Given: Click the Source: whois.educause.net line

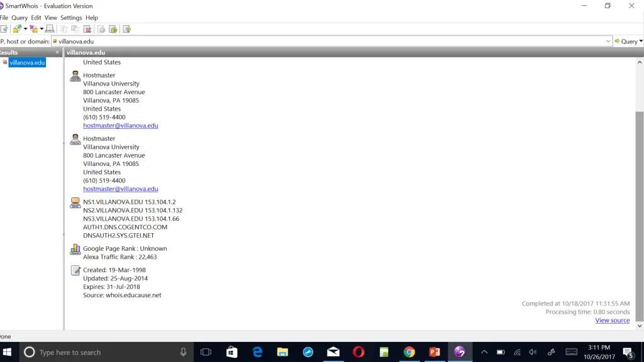Looking at the screenshot, I should click(x=123, y=295).
